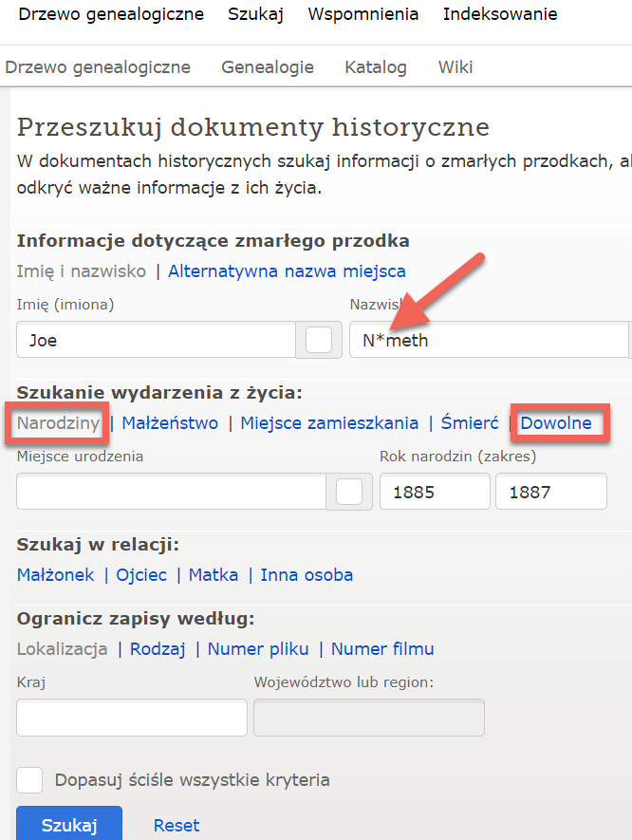Screen dimensions: 632x840
Task: Click the Imię (imiona) field with Joe
Action: pos(156,340)
